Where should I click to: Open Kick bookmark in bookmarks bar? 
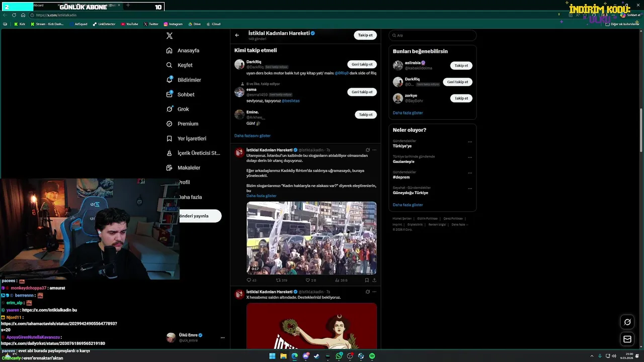pos(20,24)
